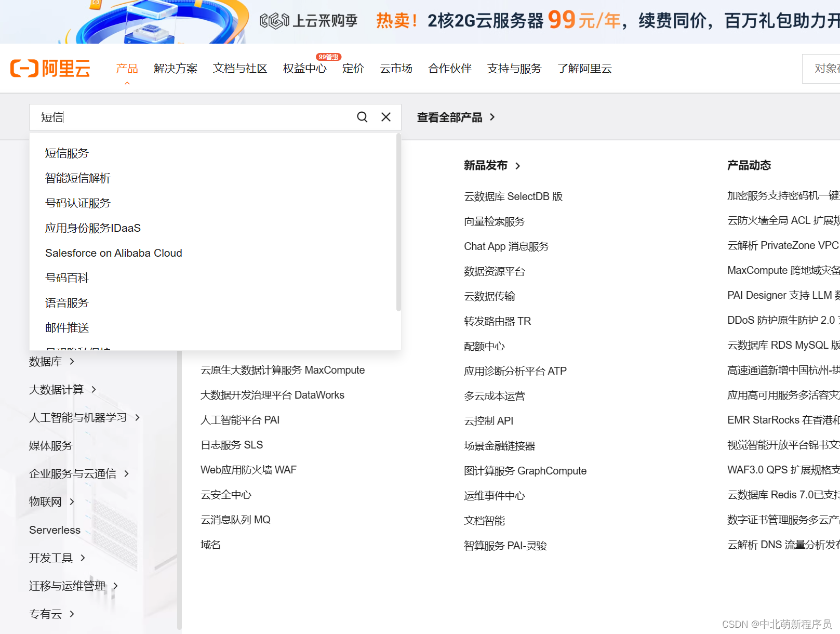This screenshot has height=634, width=840.
Task: Expand the 物联网 category
Action: point(52,502)
